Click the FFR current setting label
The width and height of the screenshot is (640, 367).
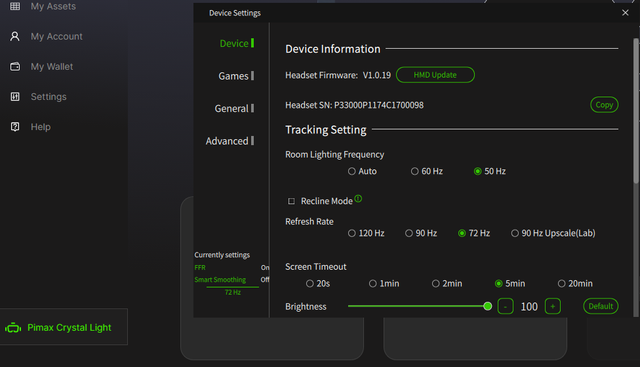(200, 267)
